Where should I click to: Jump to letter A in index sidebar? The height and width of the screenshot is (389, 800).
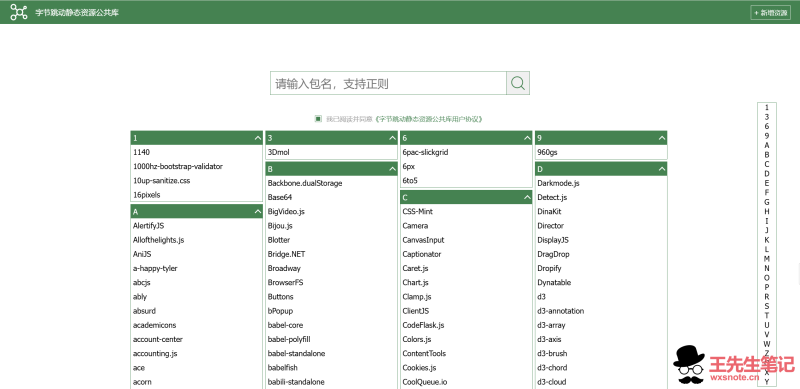pyautogui.click(x=767, y=145)
